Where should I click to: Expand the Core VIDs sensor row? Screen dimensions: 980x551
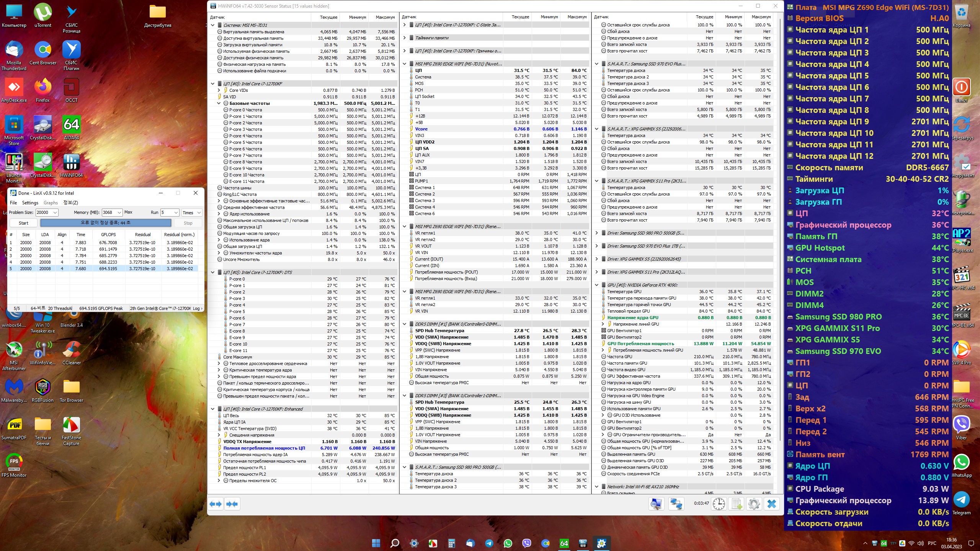[x=219, y=90]
